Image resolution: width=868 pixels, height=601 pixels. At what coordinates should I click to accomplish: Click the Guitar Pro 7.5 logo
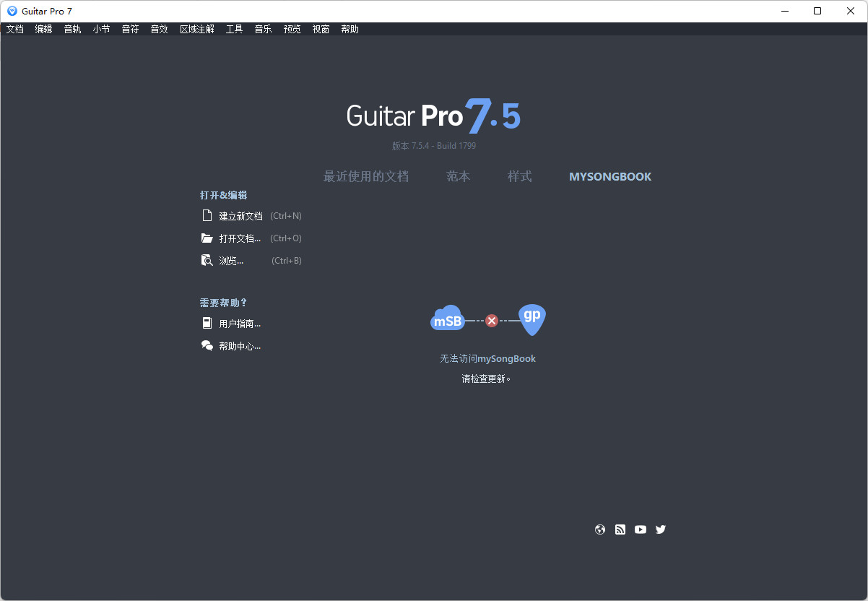click(x=433, y=116)
